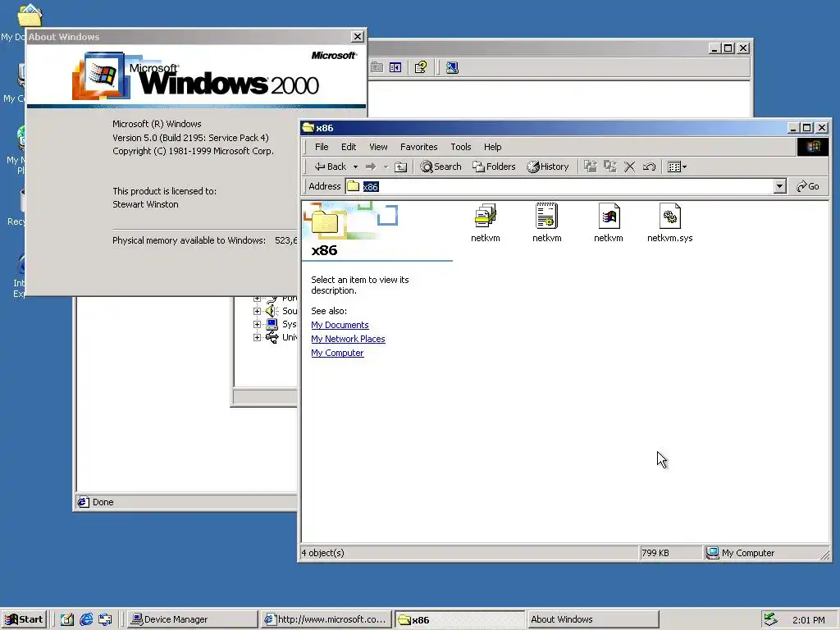Switch to About Windows taskbar button

592,619
